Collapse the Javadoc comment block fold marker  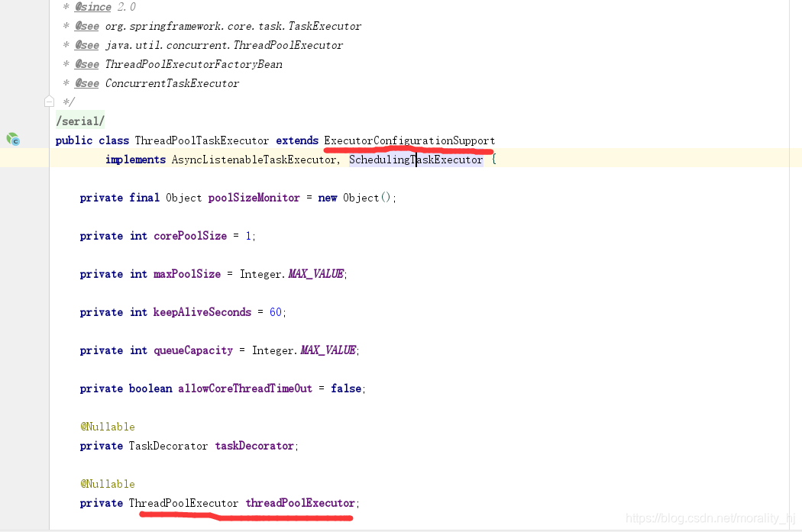(x=48, y=101)
